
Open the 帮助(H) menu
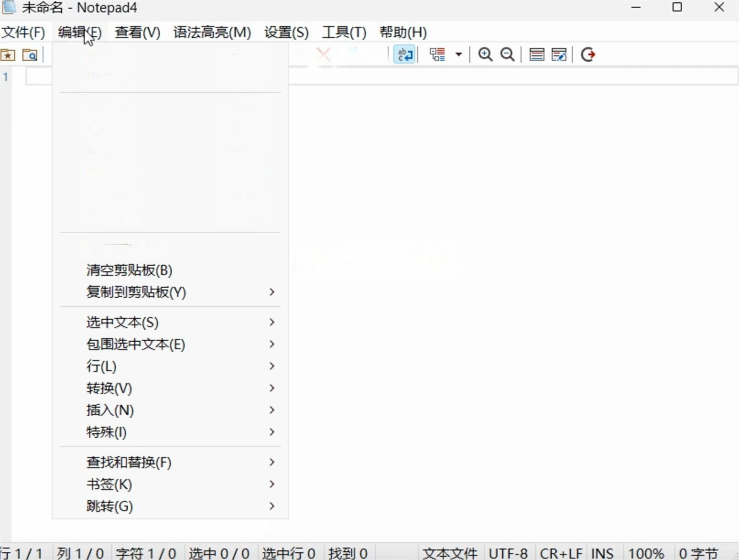point(403,32)
